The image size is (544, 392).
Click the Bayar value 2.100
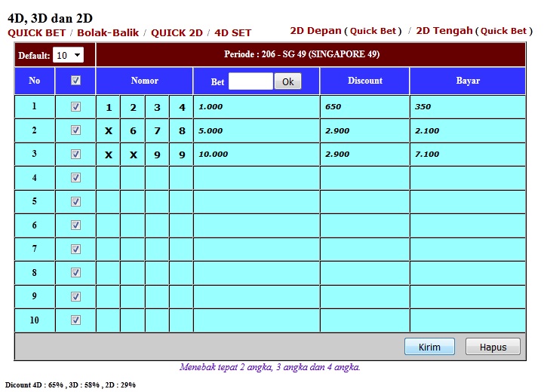click(427, 130)
